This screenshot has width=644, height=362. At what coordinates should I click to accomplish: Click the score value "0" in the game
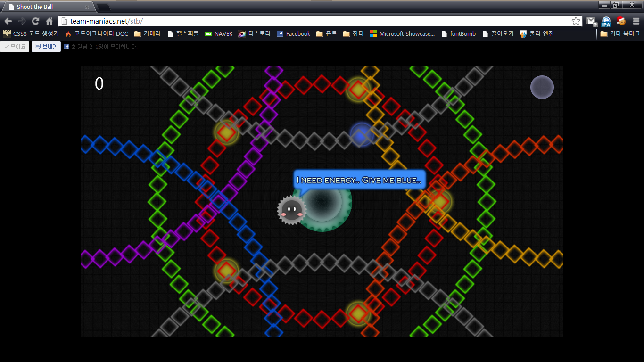click(x=99, y=84)
